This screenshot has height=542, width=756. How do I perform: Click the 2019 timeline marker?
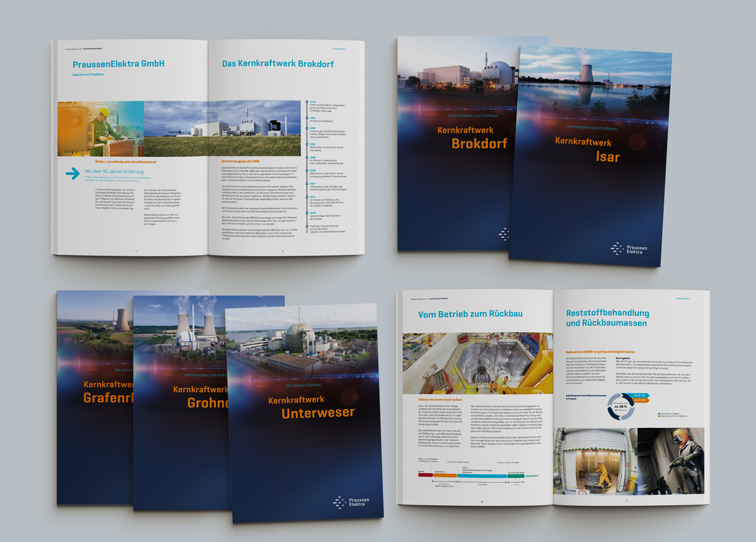click(307, 213)
